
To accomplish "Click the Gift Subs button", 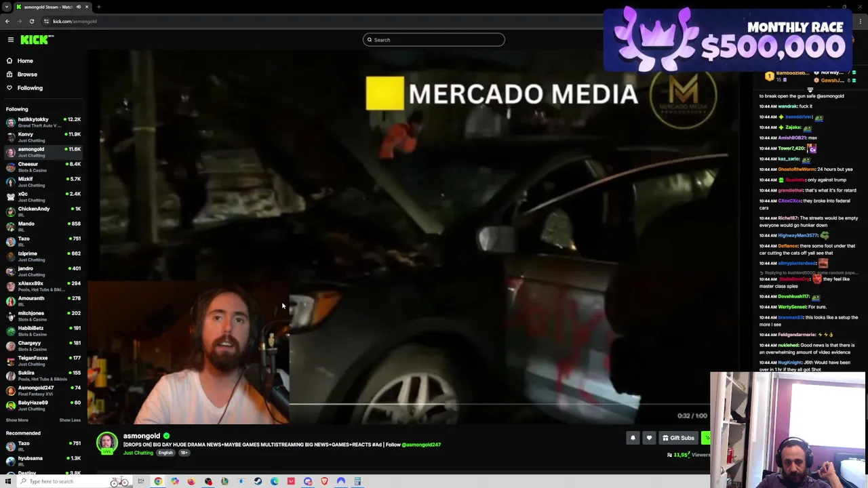I will coord(678,438).
